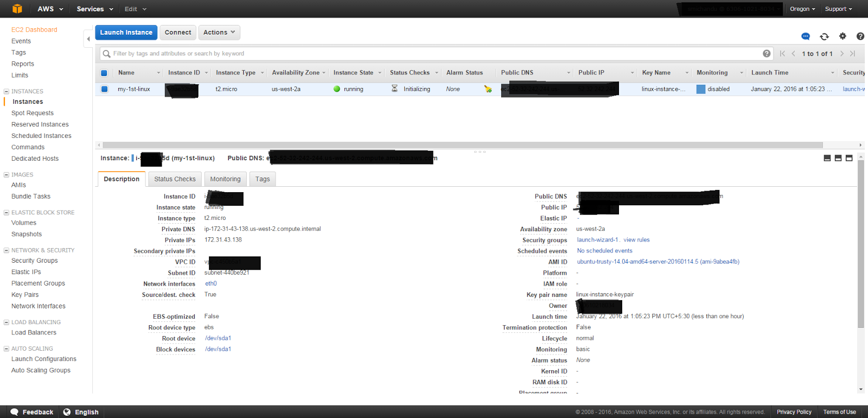Go to next page of results
This screenshot has height=418, width=868.
point(842,53)
